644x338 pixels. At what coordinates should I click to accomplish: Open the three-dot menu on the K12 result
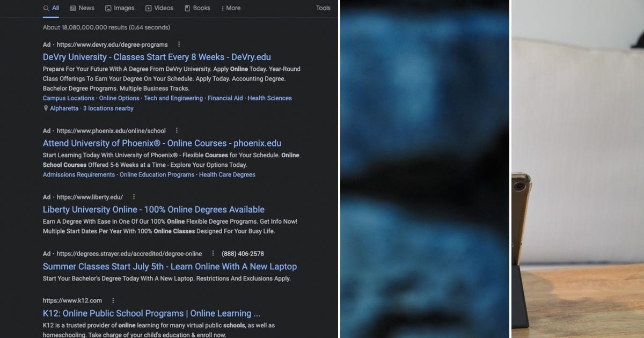pos(113,300)
